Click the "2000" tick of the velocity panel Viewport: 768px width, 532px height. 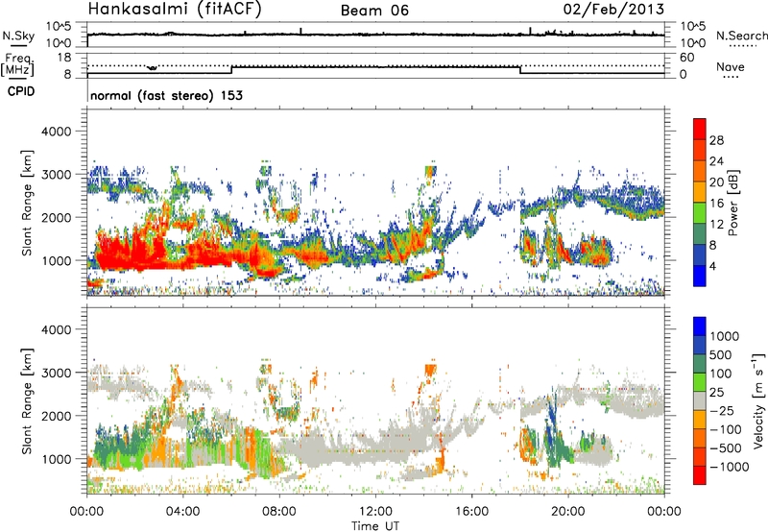tap(56, 416)
